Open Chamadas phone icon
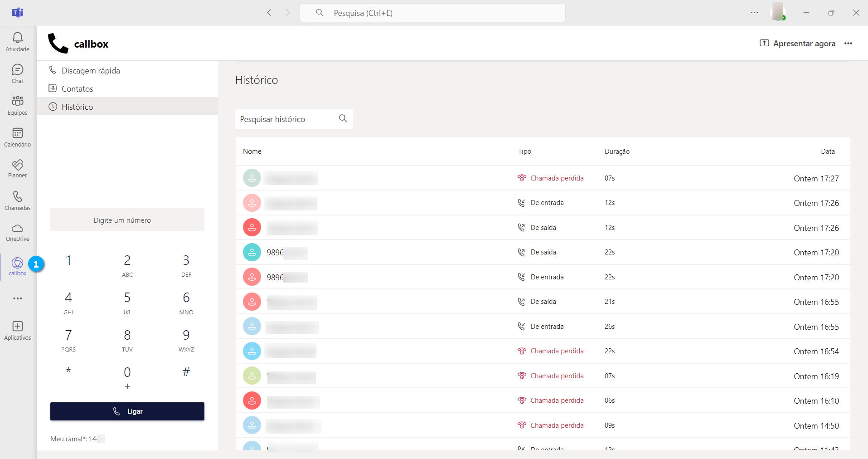 (17, 200)
